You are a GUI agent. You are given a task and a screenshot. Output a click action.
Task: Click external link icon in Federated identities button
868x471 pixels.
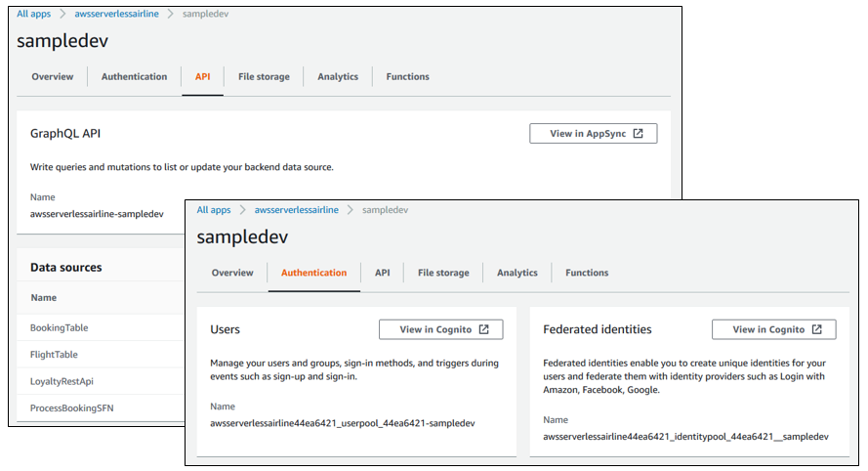[817, 329]
